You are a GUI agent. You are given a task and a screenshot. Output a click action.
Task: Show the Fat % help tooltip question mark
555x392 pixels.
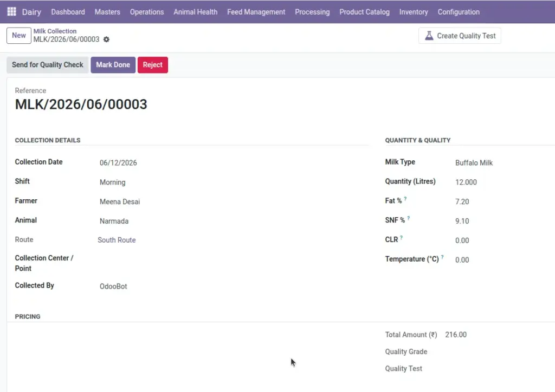(x=405, y=199)
